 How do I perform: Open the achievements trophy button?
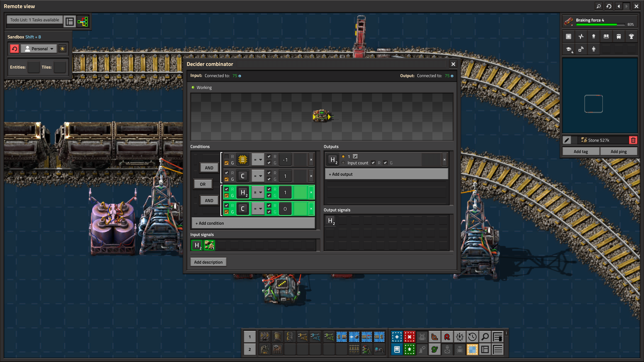point(631,36)
